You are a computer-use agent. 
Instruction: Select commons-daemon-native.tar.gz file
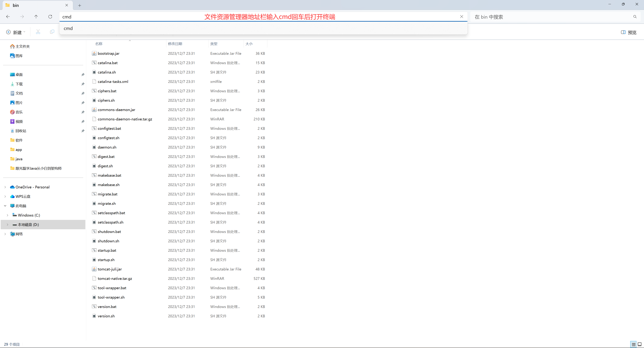point(125,119)
